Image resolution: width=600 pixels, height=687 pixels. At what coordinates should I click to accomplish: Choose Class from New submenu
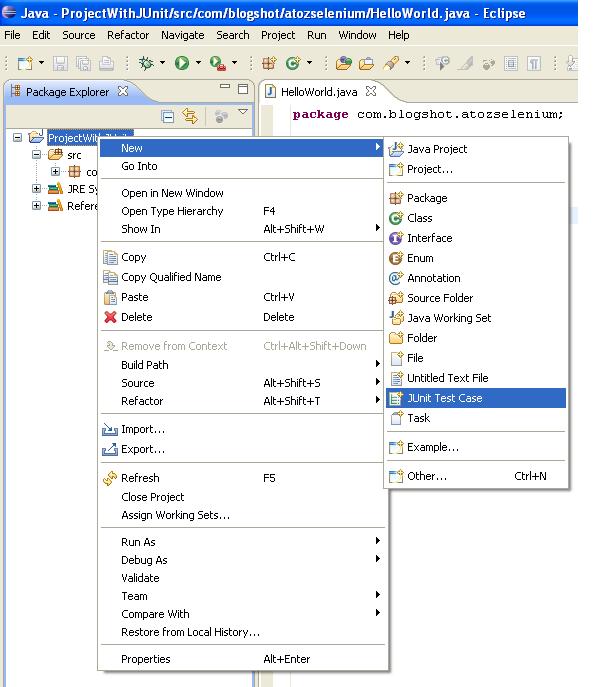pos(476,218)
